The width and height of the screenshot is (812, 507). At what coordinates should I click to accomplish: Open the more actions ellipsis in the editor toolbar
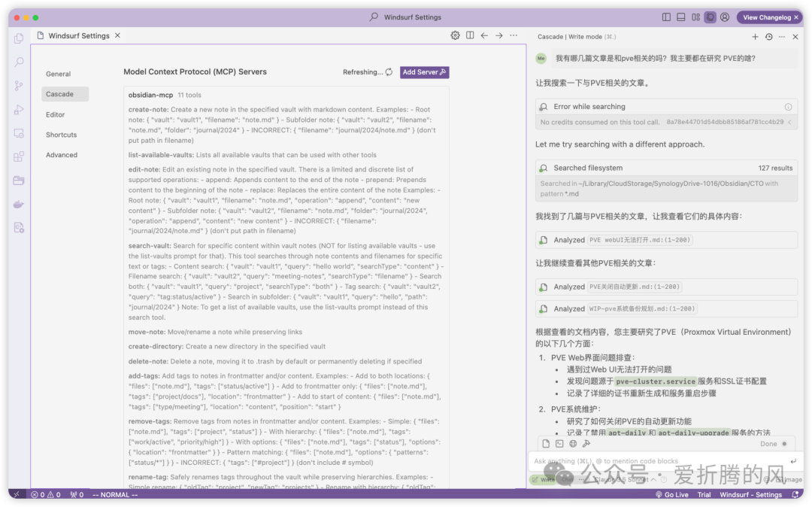[514, 35]
